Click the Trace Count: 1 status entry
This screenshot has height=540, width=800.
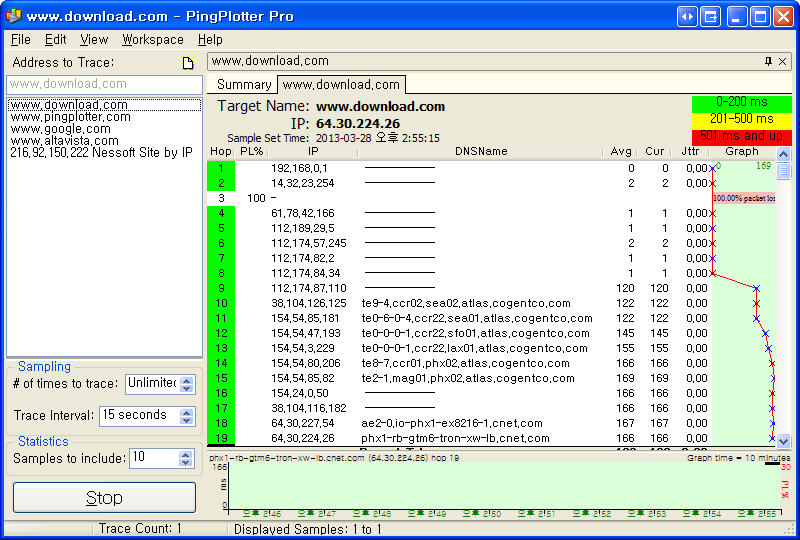coord(140,529)
